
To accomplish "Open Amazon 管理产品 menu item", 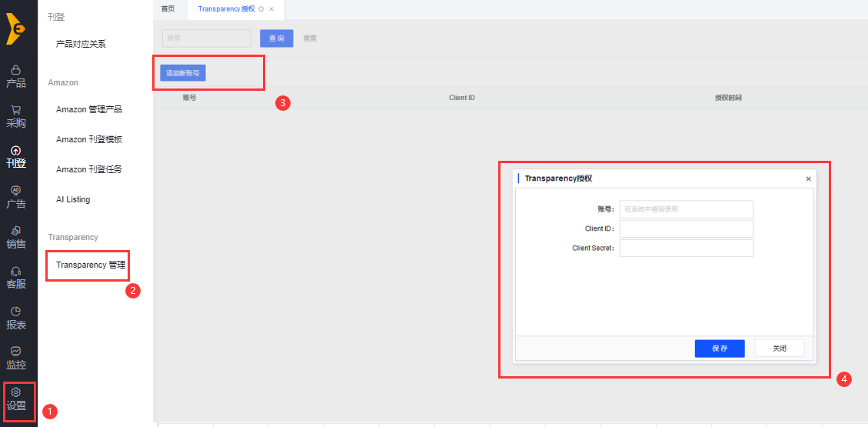I will point(88,109).
